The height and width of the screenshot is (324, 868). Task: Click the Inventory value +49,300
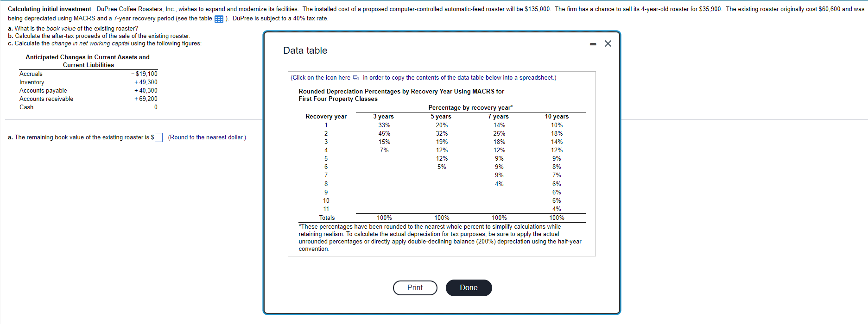pos(146,82)
